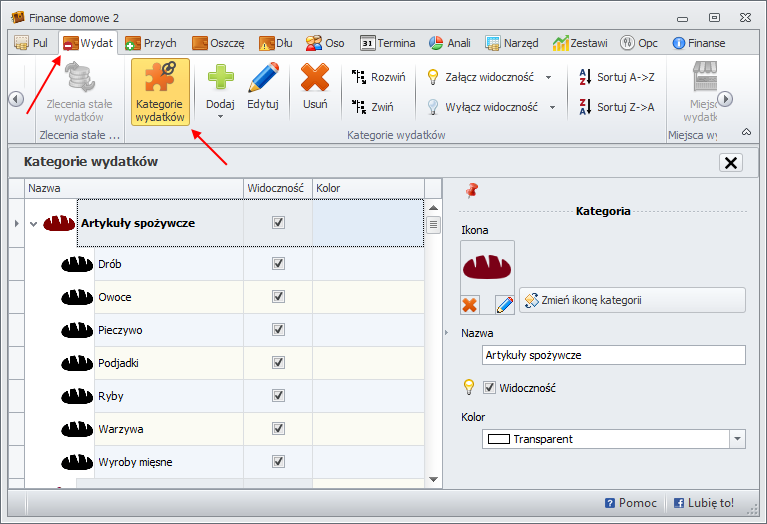Screen dimensions: 767x524
Task: Click the Kategorie wydatków ribbon icon
Action: tap(160, 79)
